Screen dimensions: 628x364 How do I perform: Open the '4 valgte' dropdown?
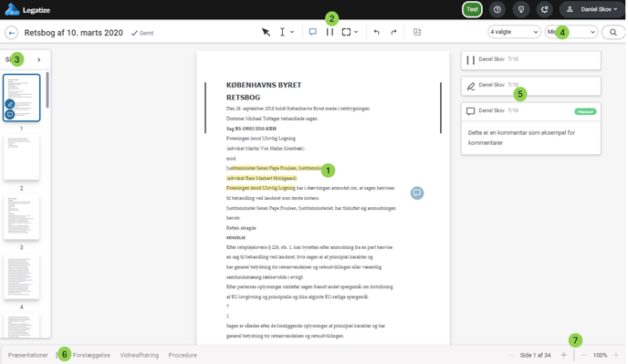[x=514, y=32]
